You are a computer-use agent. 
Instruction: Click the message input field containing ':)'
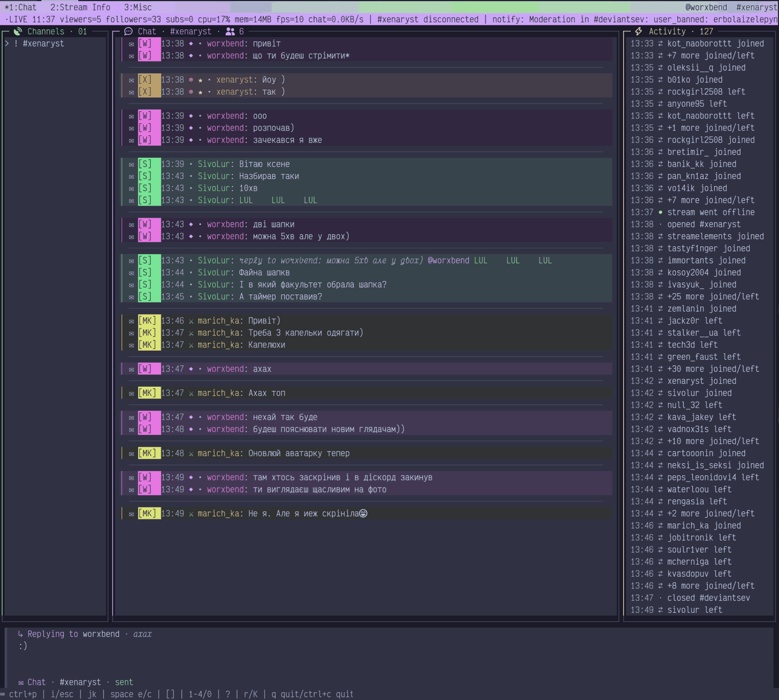click(389, 646)
